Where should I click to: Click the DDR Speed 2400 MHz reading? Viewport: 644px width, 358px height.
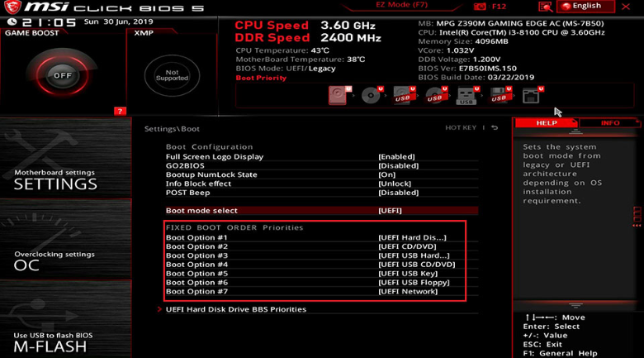(308, 37)
